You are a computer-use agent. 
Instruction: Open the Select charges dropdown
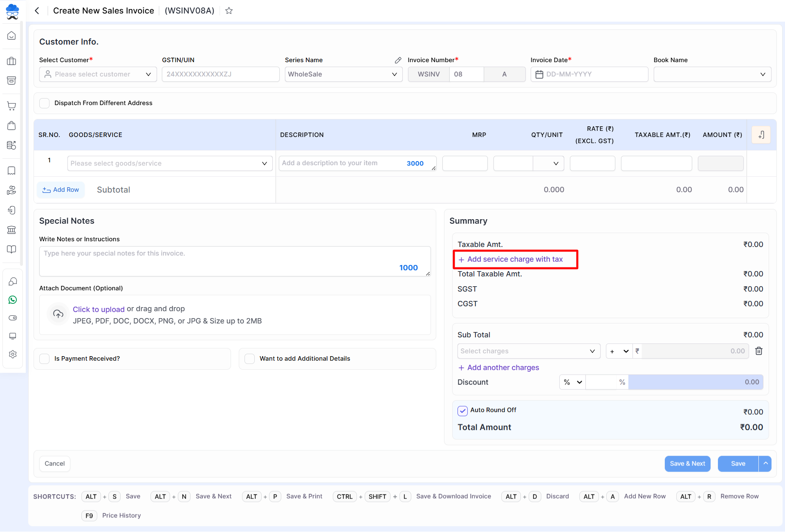pyautogui.click(x=529, y=351)
